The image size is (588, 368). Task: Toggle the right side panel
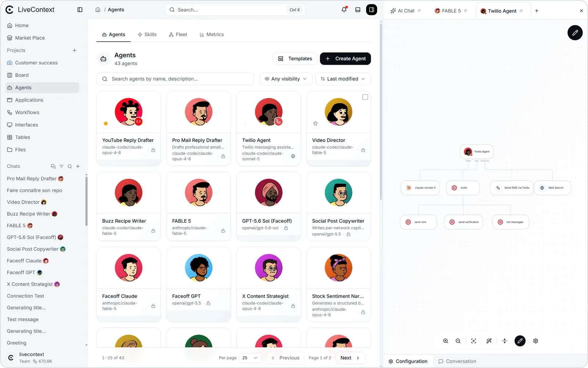(x=372, y=10)
